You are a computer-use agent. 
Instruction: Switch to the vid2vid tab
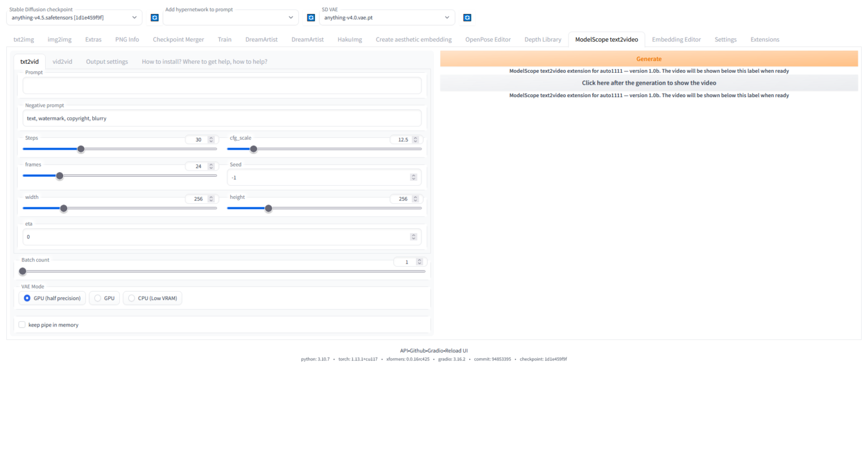click(x=62, y=62)
